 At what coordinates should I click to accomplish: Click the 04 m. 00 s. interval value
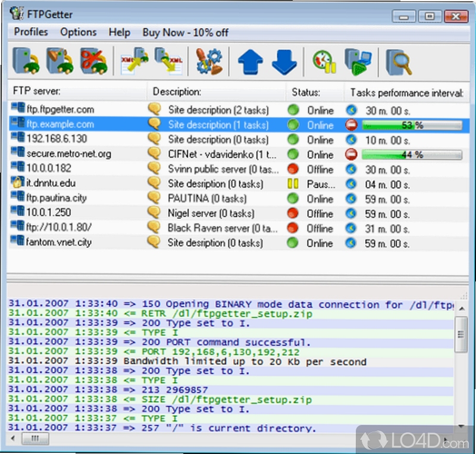(x=387, y=184)
